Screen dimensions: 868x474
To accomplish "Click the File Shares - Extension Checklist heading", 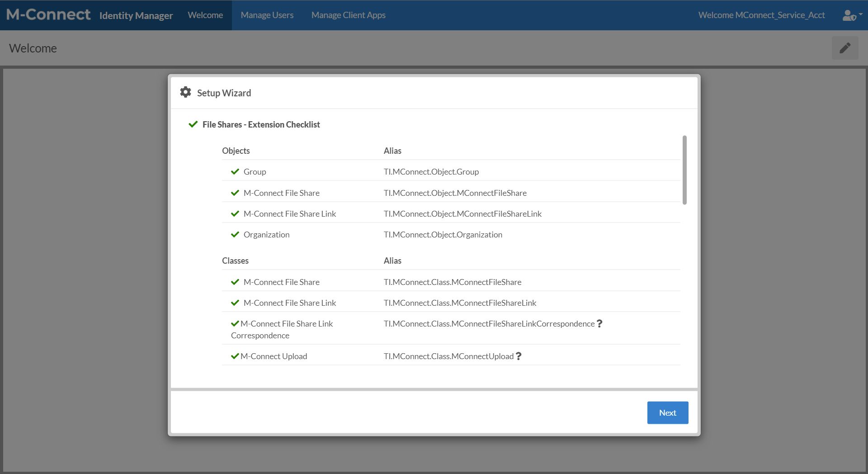I will tap(261, 125).
